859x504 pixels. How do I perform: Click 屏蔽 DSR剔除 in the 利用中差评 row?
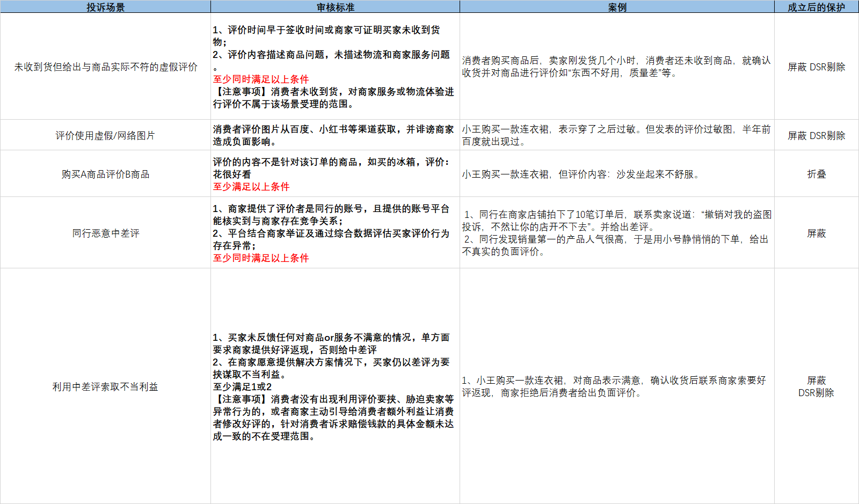click(817, 386)
